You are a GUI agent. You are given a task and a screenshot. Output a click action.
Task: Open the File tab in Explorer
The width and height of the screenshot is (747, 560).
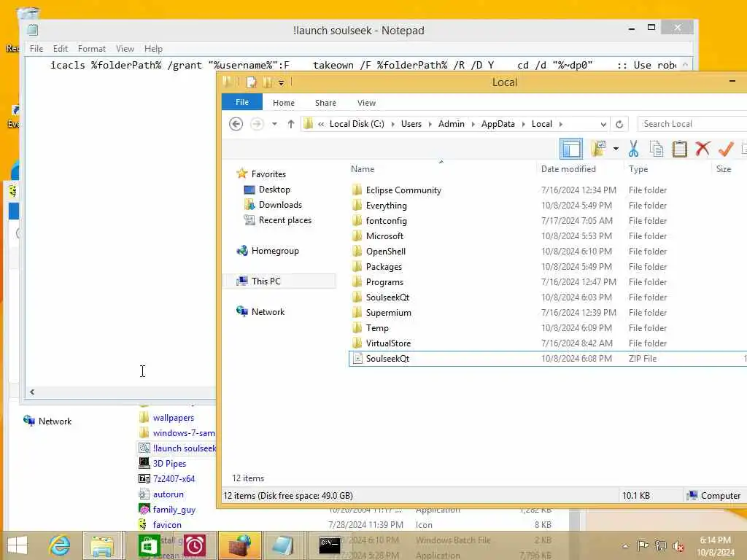click(x=242, y=102)
